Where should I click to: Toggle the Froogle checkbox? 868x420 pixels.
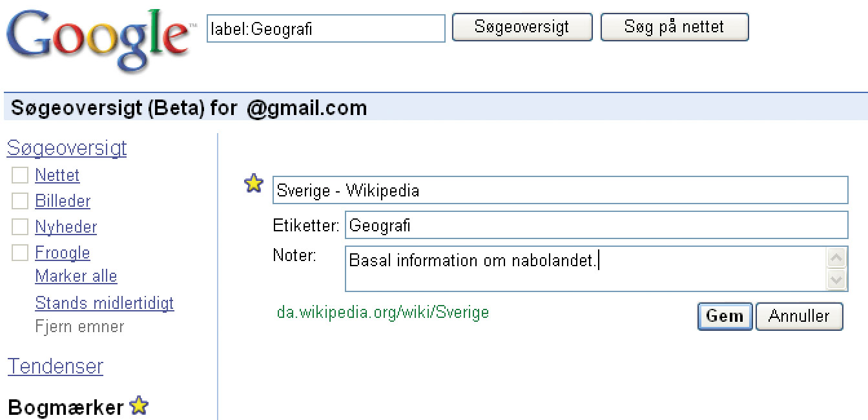19,253
